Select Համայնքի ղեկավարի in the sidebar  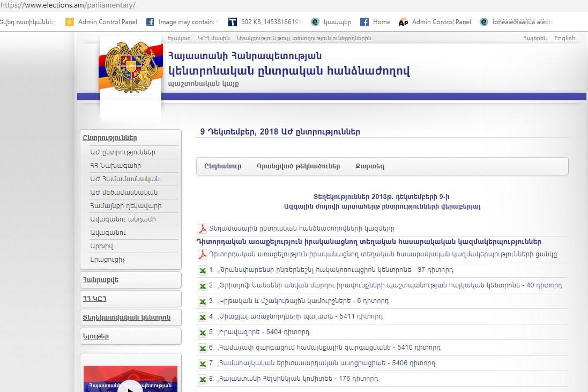[x=125, y=206]
